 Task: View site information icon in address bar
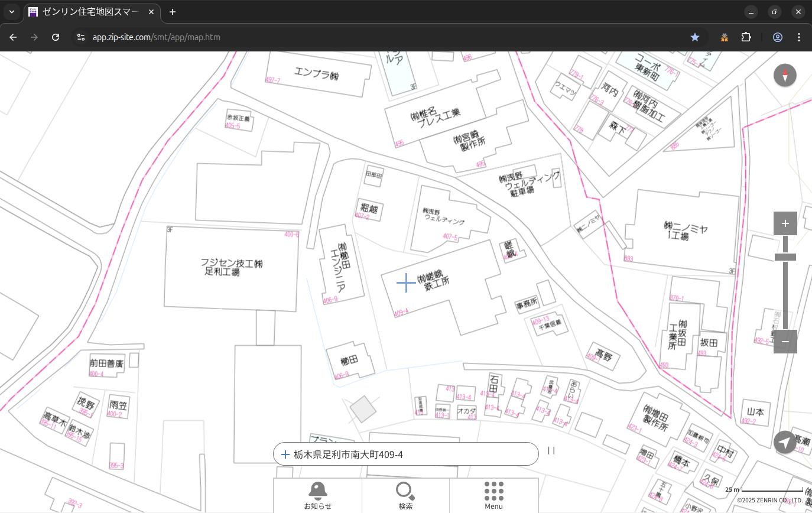pos(81,37)
